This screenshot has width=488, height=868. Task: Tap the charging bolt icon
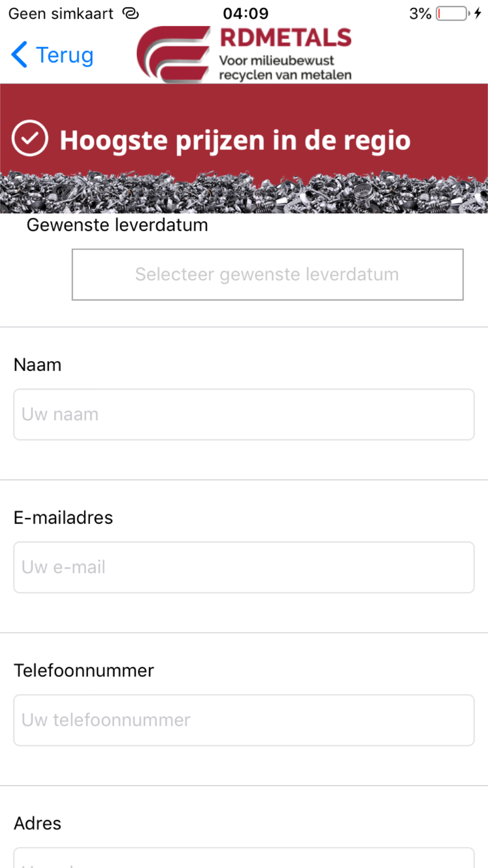click(478, 13)
